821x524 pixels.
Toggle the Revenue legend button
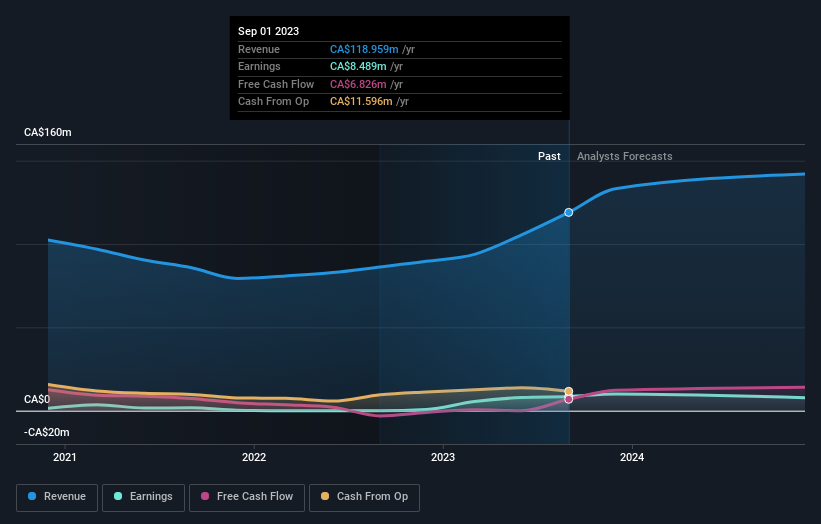click(x=57, y=497)
